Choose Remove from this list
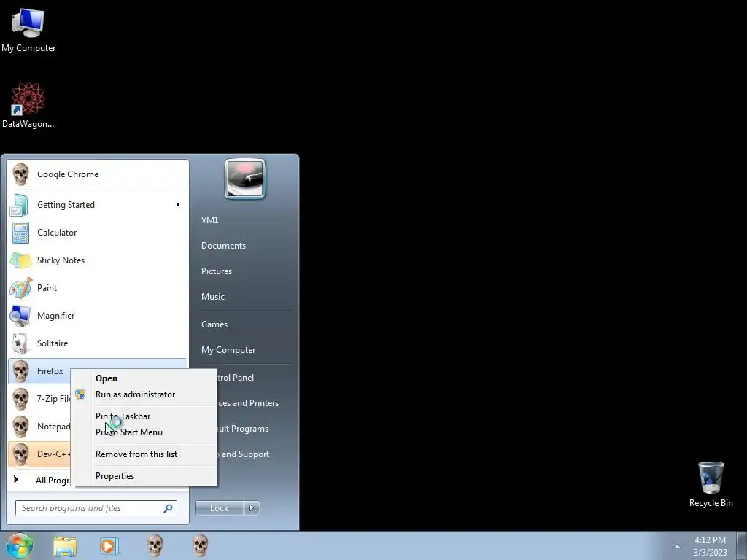 click(x=144, y=454)
